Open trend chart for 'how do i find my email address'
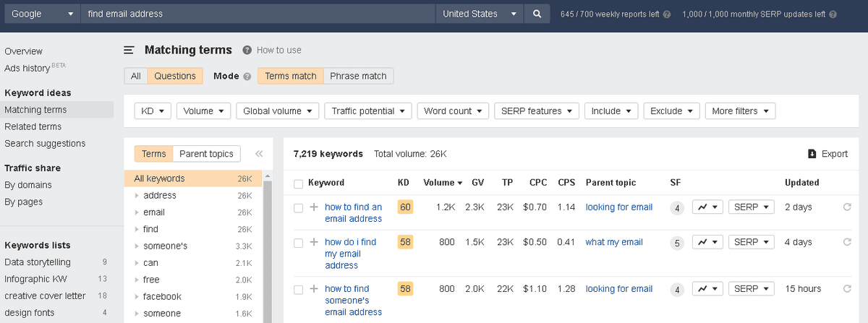Viewport: 868px width, 323px height. [x=707, y=242]
